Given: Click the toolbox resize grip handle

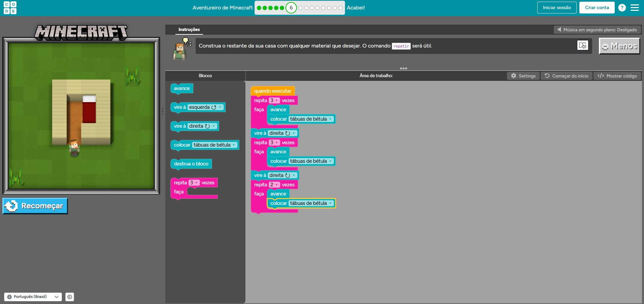Looking at the screenshot, I should (x=163, y=111).
